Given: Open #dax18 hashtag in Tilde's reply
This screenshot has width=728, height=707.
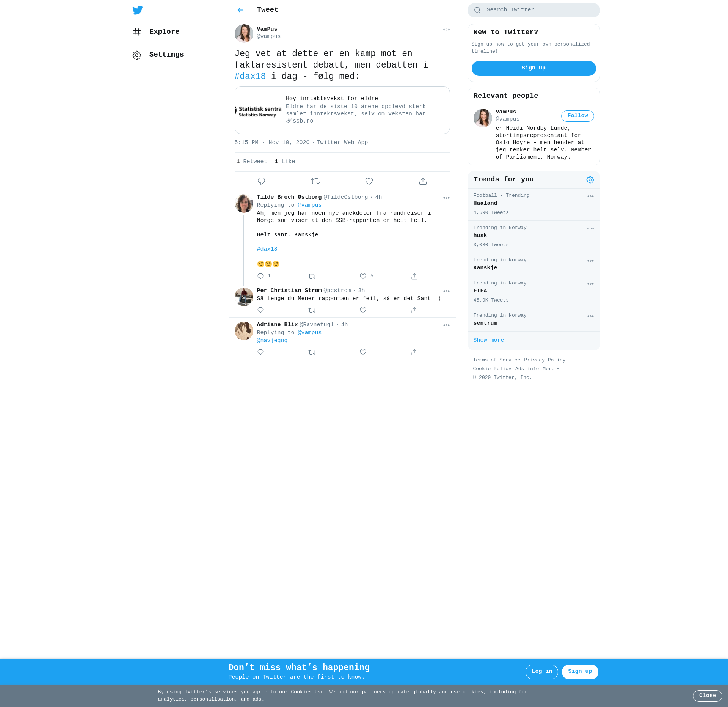Looking at the screenshot, I should 267,249.
